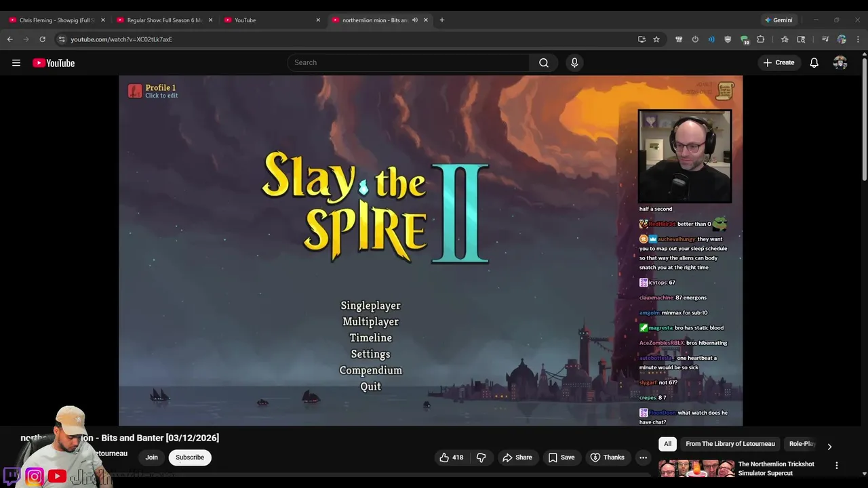Click Singleplayer in the video
868x488 pixels.
coord(370,306)
